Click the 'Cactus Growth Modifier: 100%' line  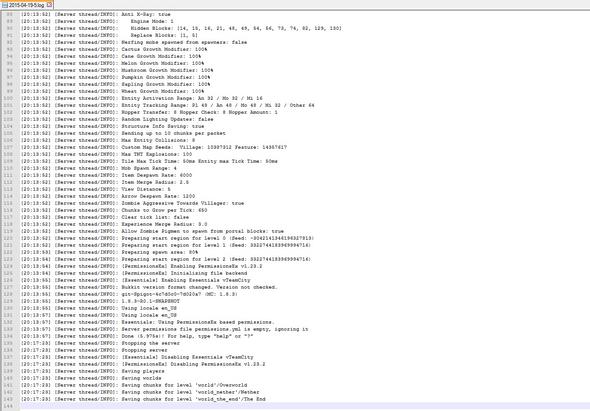tap(114, 49)
